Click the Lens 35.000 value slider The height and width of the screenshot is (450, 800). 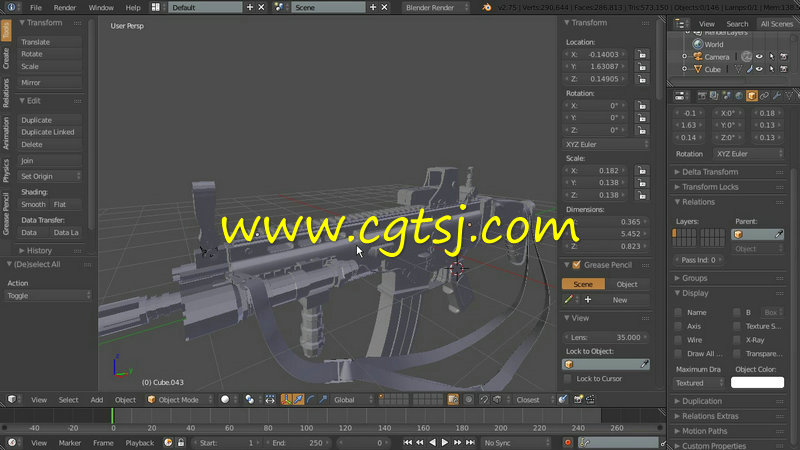pyautogui.click(x=606, y=337)
